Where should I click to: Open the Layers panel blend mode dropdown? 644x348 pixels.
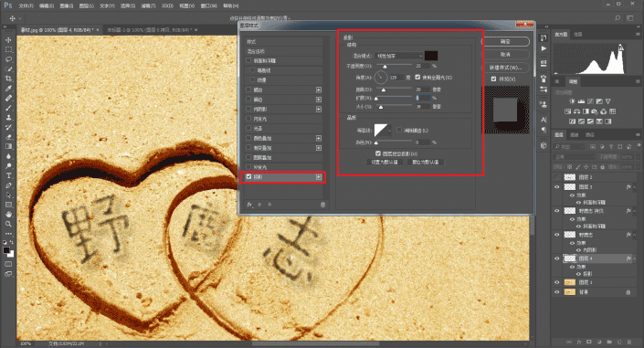[575, 157]
